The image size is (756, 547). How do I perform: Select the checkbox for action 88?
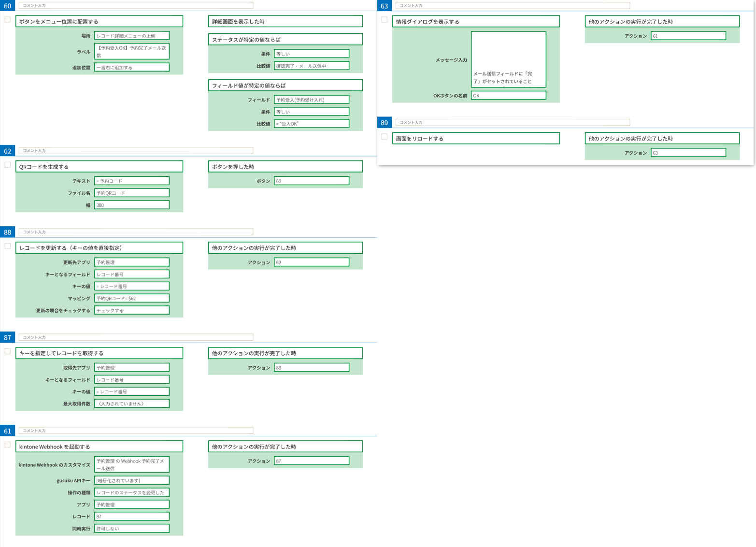pos(8,246)
